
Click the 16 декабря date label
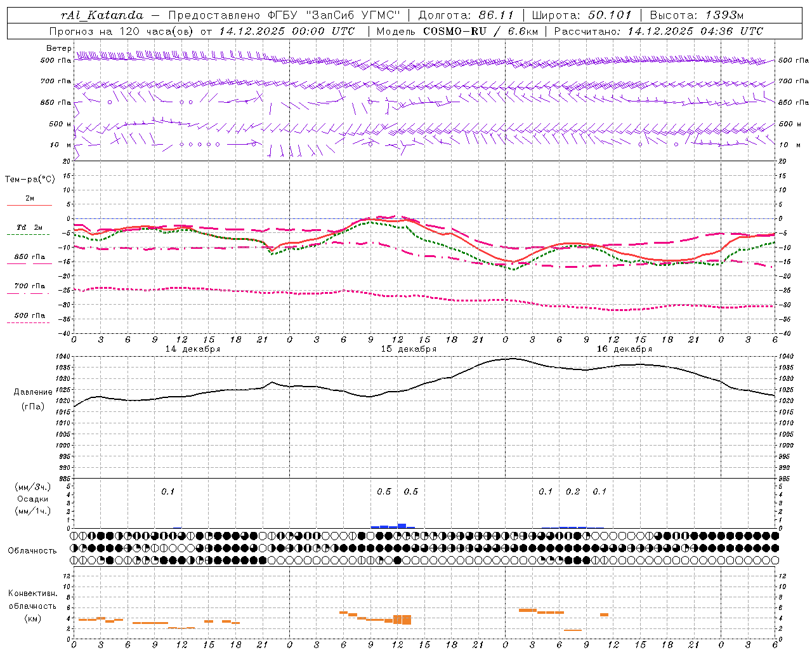624,349
